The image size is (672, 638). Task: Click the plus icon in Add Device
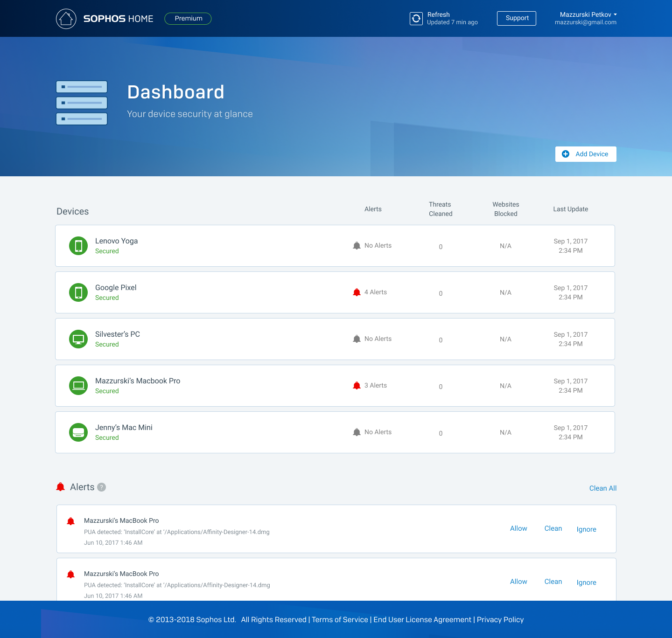coord(566,154)
